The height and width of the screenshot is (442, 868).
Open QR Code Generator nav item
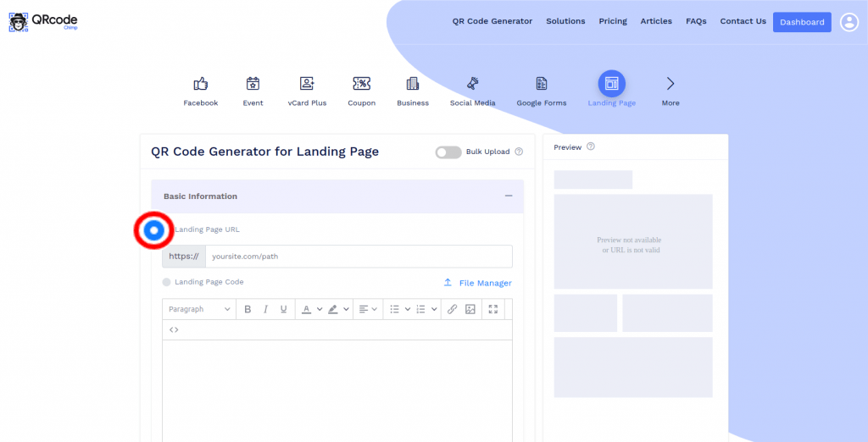click(x=492, y=21)
